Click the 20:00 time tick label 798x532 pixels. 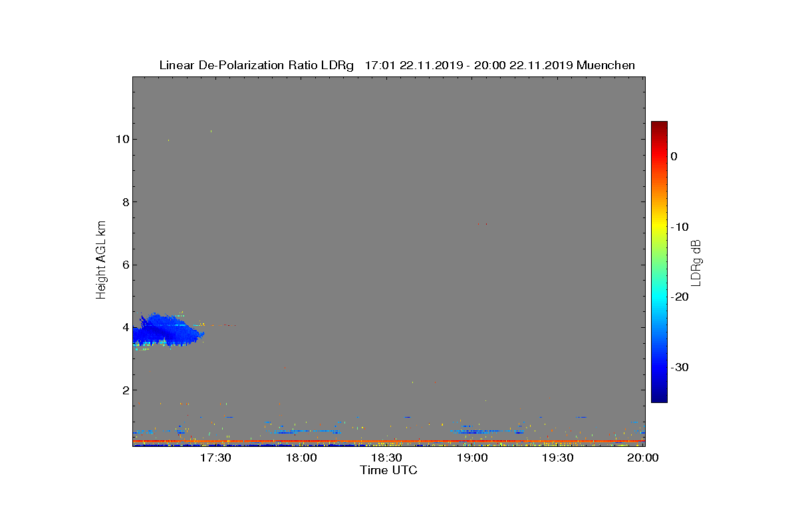click(x=643, y=458)
